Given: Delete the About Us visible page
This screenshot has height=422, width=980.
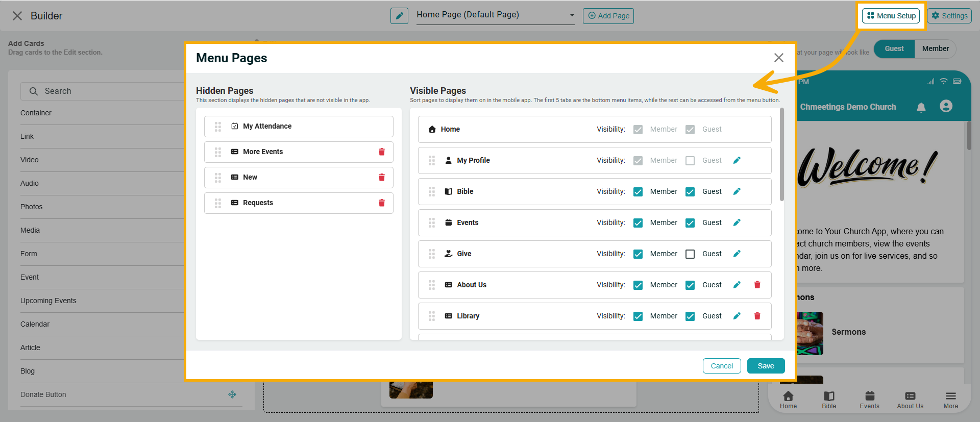Looking at the screenshot, I should [757, 285].
